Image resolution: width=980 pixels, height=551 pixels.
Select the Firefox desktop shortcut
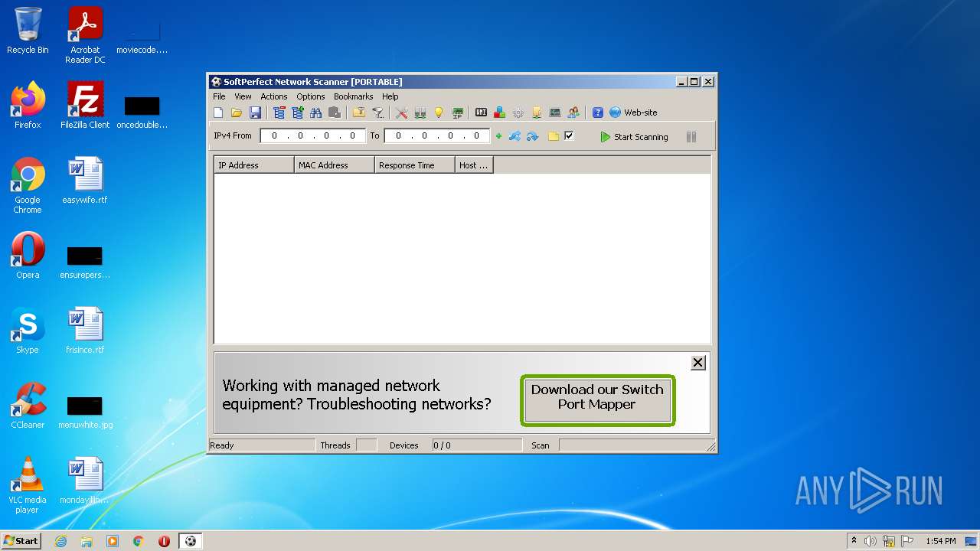pyautogui.click(x=28, y=105)
